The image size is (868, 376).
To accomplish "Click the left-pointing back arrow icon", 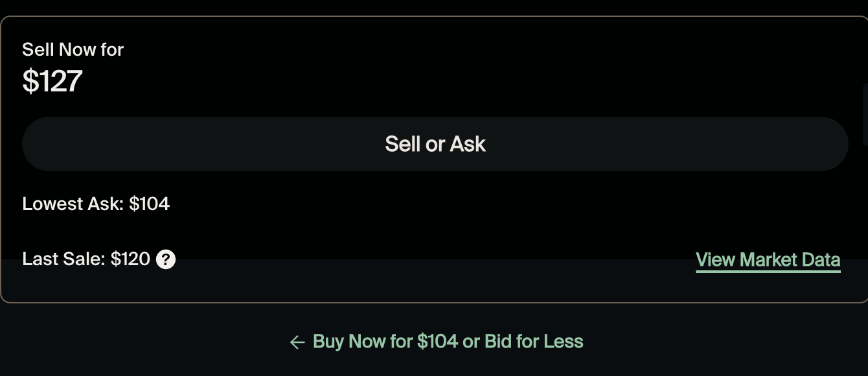I will 297,342.
